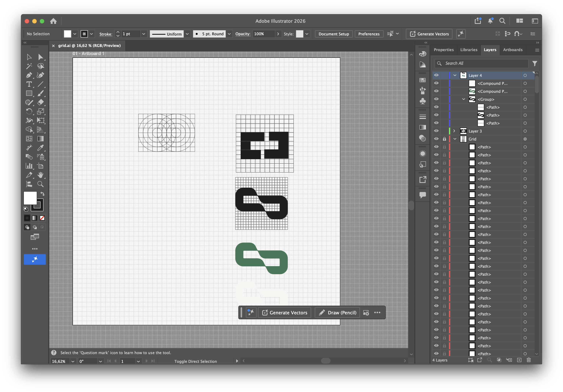Viewport: 563px width, 392px height.
Task: Pick the Eyedropper tool
Action: (x=41, y=148)
